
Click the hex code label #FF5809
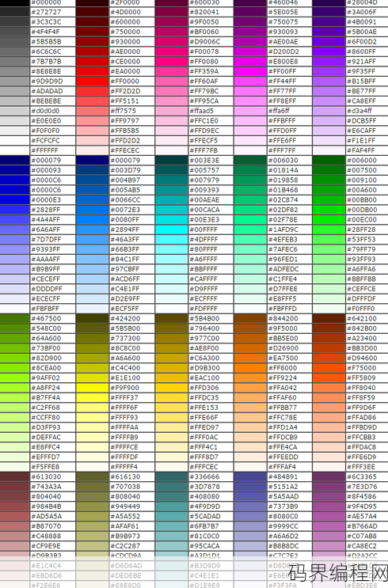coord(361,377)
